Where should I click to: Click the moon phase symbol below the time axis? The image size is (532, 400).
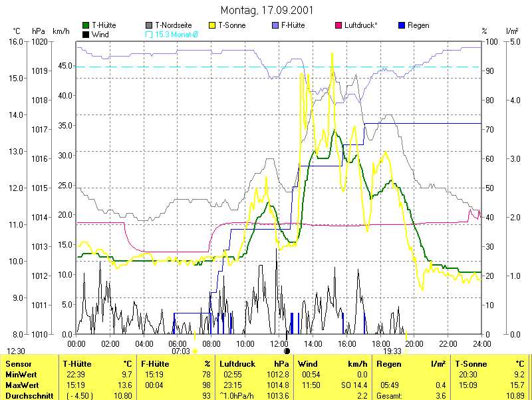(287, 351)
